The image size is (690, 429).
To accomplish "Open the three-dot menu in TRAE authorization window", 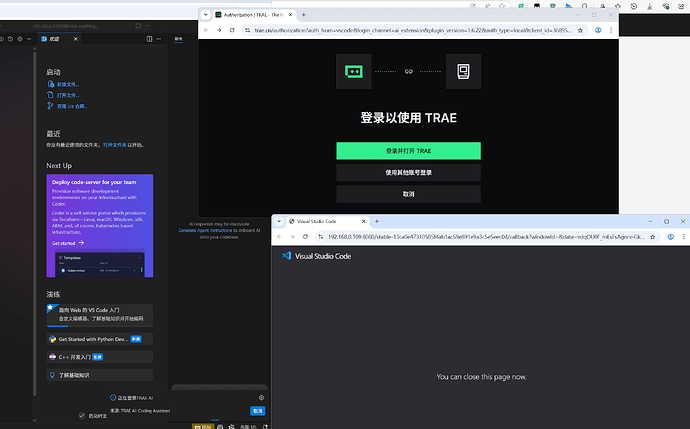I will point(611,30).
